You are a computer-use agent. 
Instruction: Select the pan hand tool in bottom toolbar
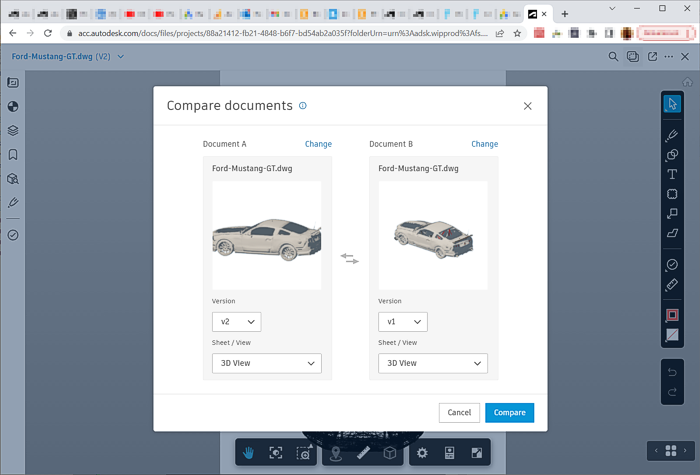[x=248, y=453]
